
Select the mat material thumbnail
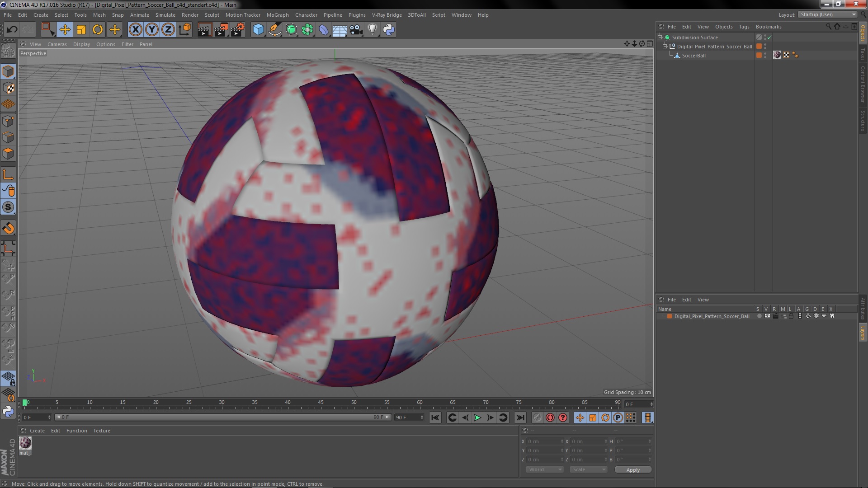tap(25, 443)
